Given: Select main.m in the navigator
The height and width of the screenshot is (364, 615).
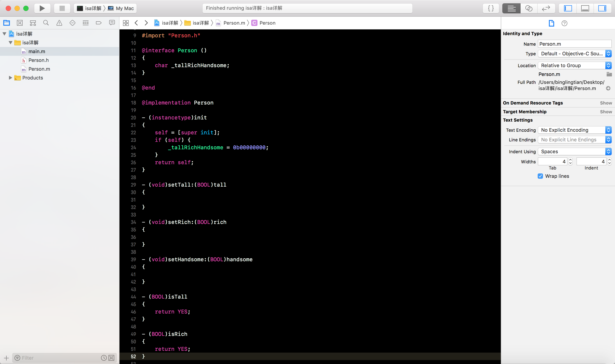Looking at the screenshot, I should click(x=60, y=51).
